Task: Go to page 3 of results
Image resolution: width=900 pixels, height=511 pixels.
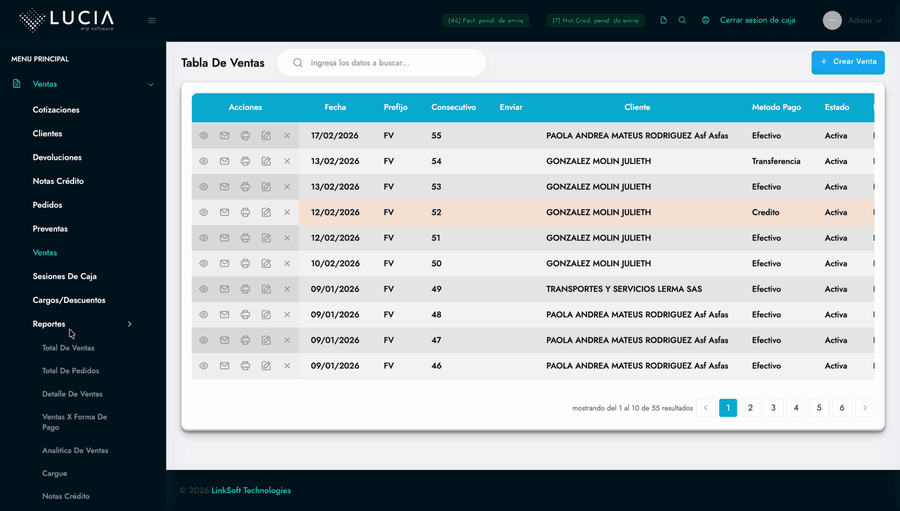Action: coord(773,408)
